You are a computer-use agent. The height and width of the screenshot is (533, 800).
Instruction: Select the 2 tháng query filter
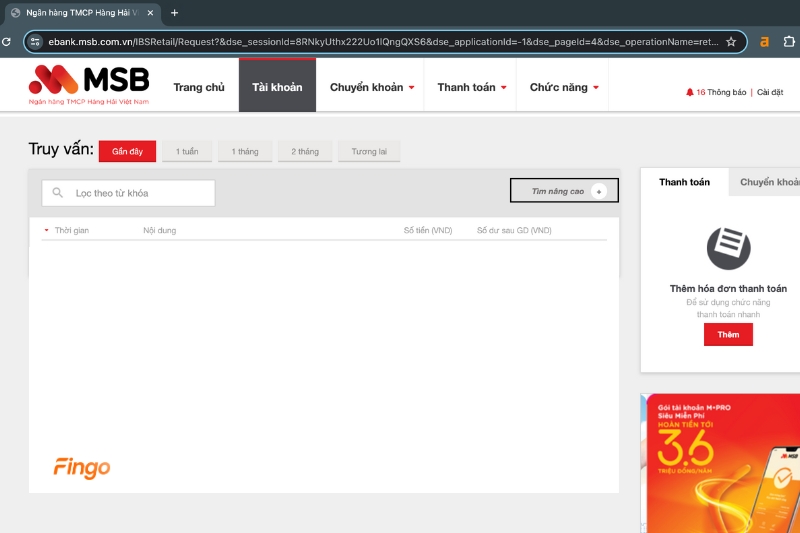(x=305, y=151)
